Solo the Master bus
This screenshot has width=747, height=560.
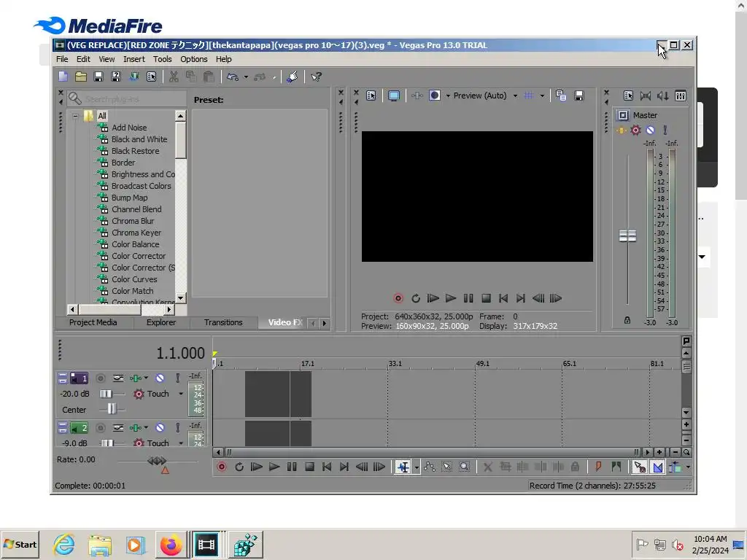pyautogui.click(x=665, y=130)
